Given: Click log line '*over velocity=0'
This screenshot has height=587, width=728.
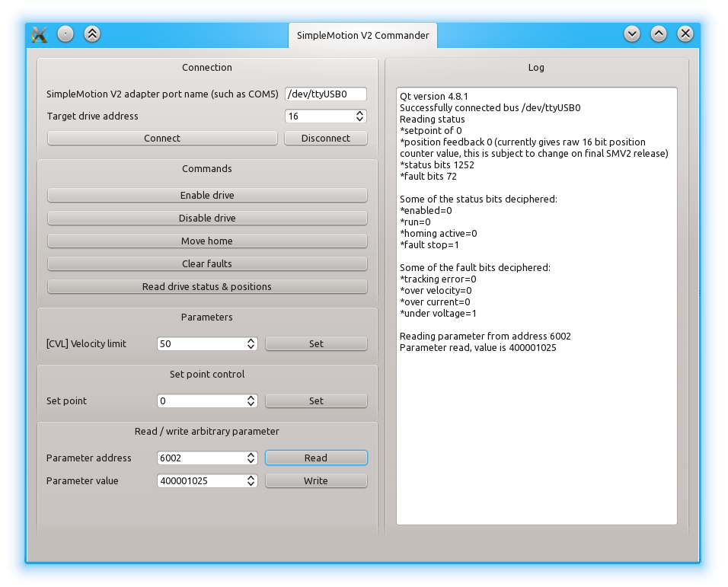Looking at the screenshot, I should [436, 291].
